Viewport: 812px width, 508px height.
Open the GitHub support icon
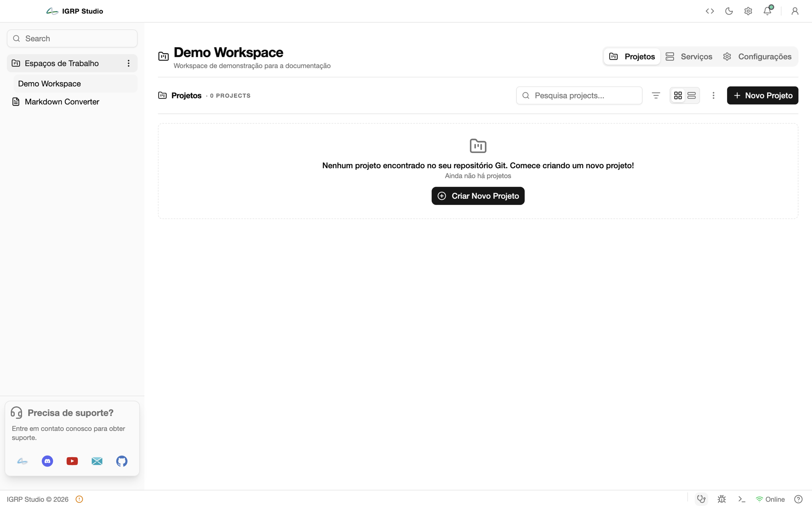122,461
